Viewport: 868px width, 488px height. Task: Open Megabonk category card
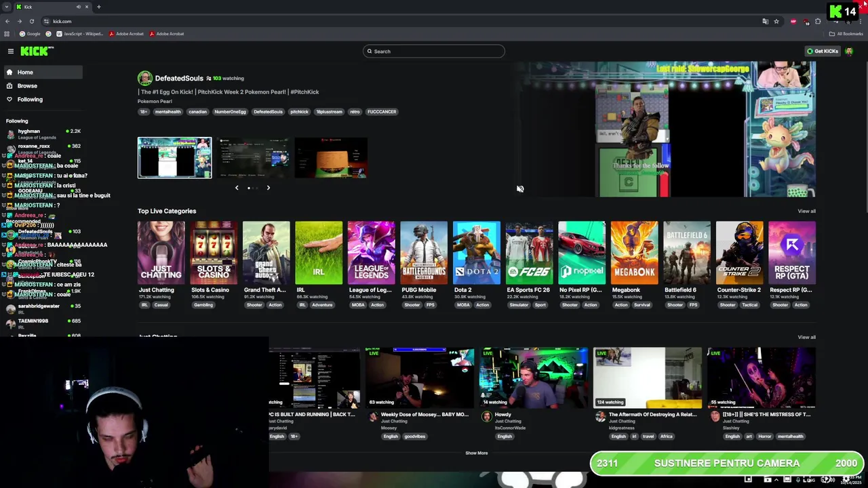coord(634,252)
